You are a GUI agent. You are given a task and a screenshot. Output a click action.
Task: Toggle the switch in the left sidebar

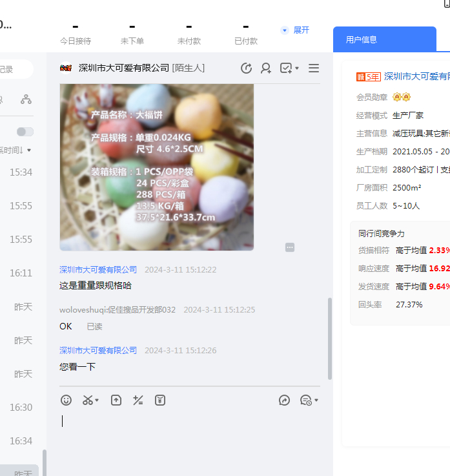(x=25, y=132)
